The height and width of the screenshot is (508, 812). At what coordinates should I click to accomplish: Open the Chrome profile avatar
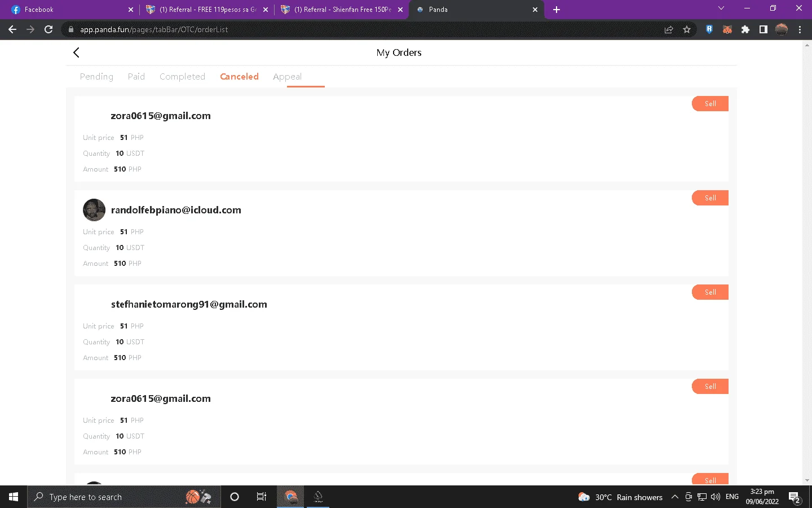782,29
